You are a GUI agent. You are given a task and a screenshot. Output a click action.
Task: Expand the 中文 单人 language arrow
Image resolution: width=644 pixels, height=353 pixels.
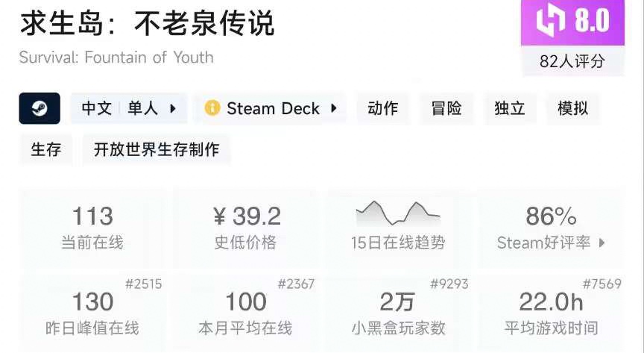click(x=173, y=109)
